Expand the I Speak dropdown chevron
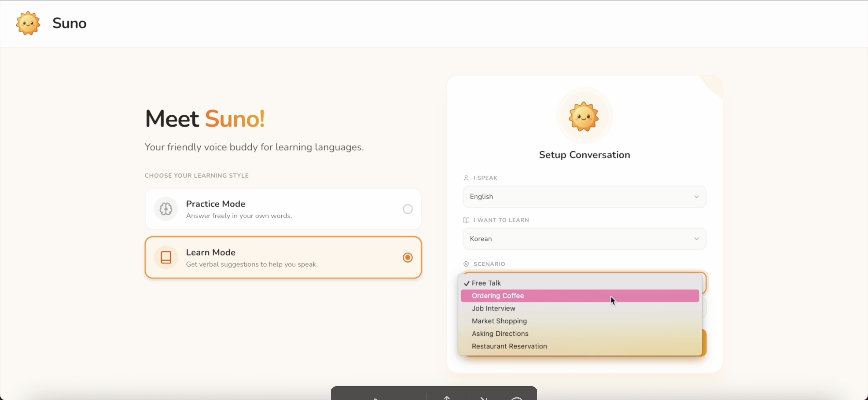This screenshot has width=868, height=400. (x=696, y=197)
